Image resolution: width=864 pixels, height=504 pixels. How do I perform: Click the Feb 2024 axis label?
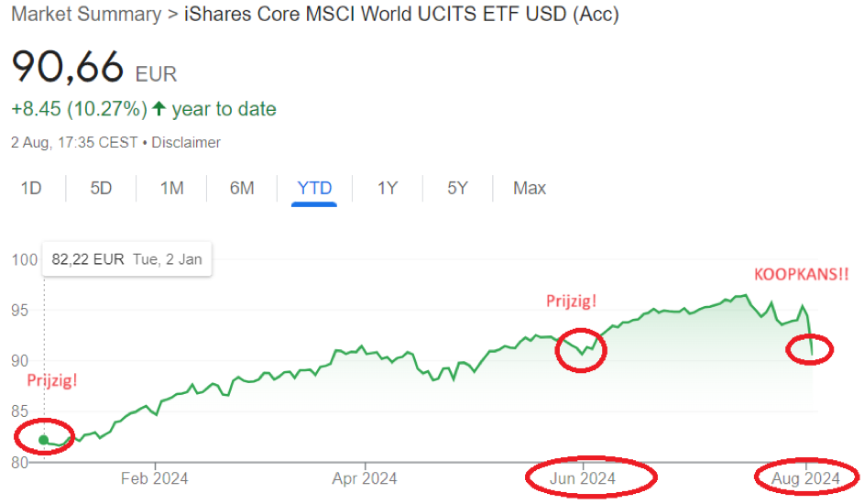(x=155, y=477)
